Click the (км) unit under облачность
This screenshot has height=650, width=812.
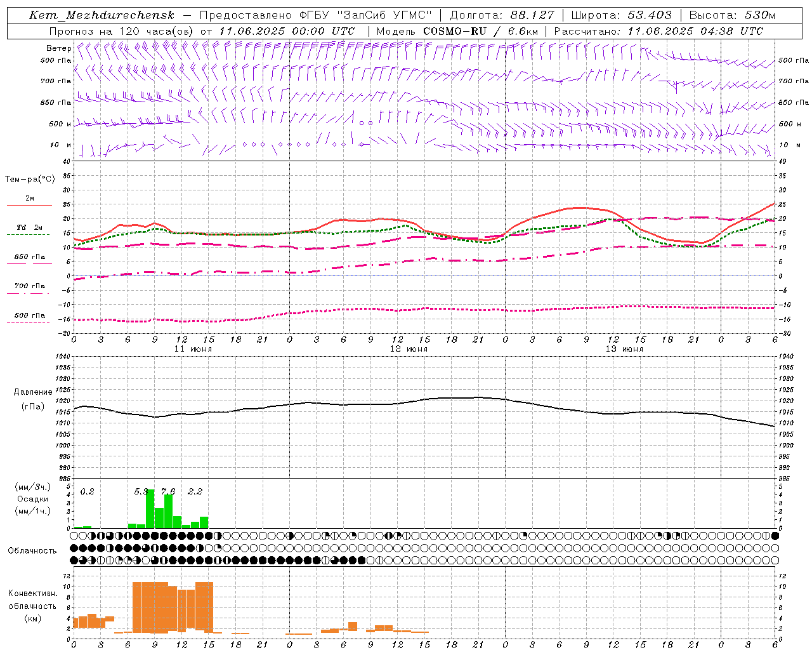(33, 618)
